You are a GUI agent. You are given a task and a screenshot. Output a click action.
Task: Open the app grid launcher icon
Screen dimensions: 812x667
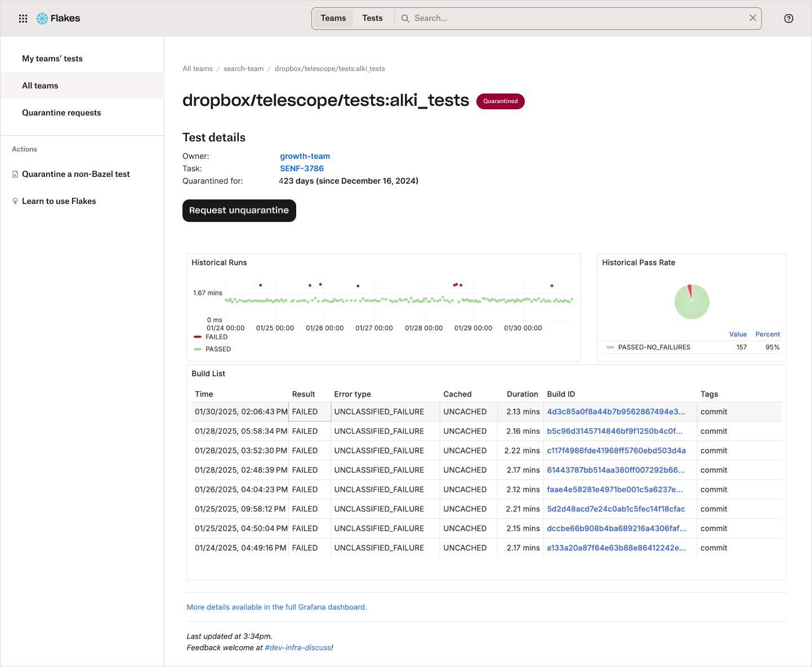(23, 19)
